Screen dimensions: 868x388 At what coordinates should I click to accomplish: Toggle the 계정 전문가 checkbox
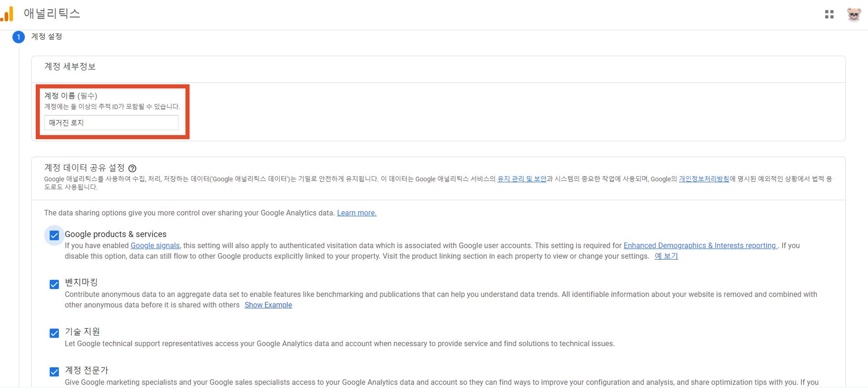(54, 371)
